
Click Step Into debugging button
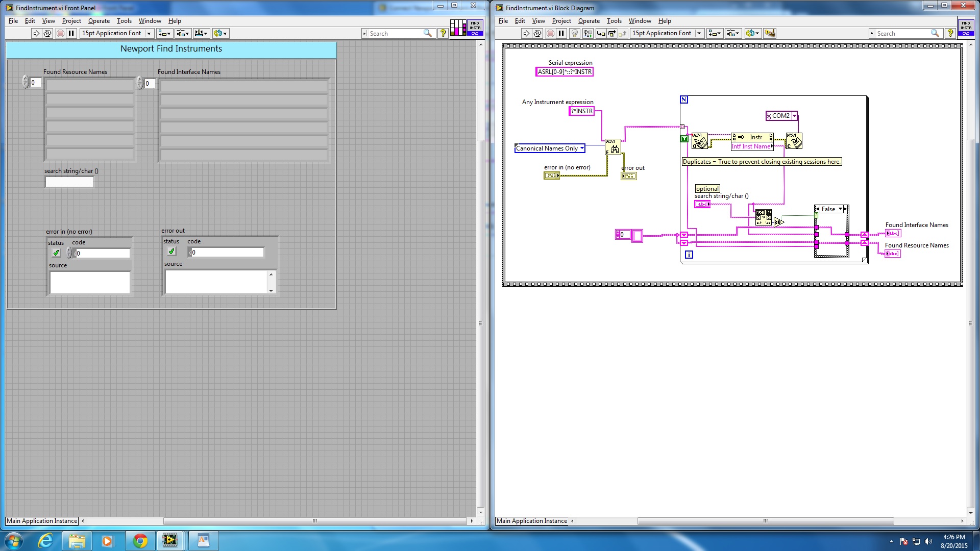(x=601, y=33)
